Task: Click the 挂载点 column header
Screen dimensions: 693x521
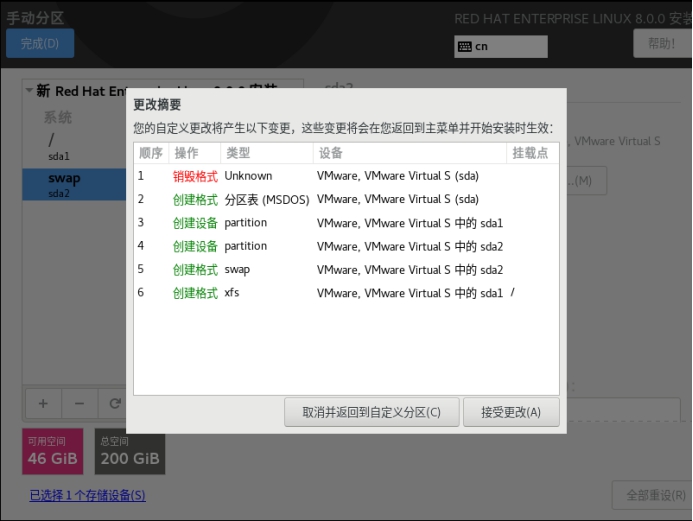Action: (533, 153)
